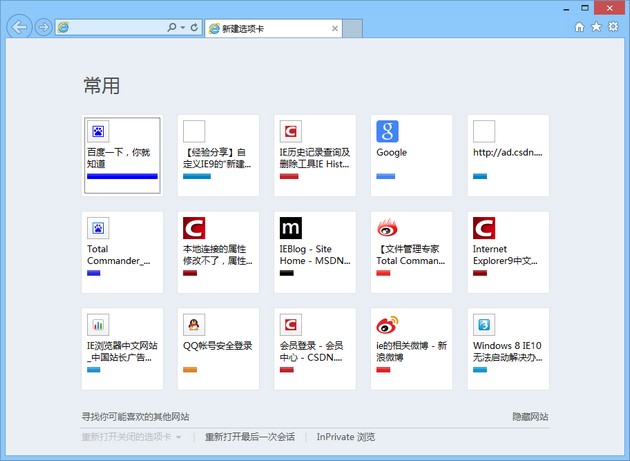Open QQ帐号安全登录 title text
The height and width of the screenshot is (461, 630).
tap(218, 346)
